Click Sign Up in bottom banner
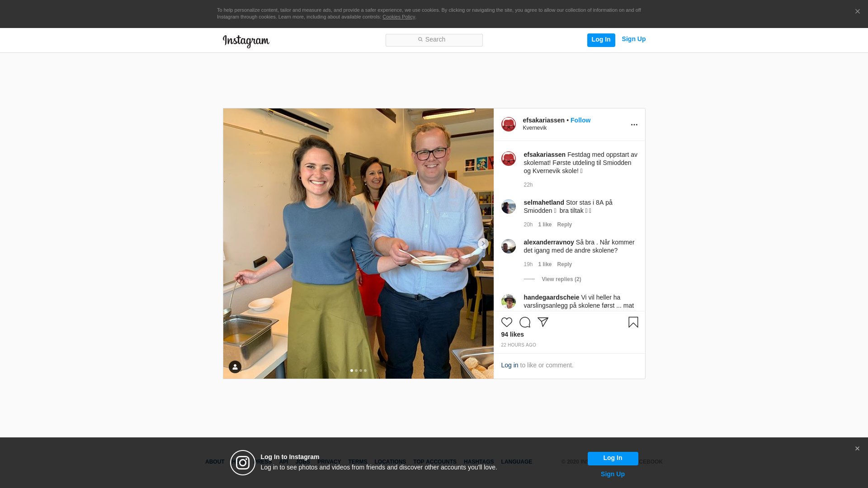868x488 pixels. [613, 474]
